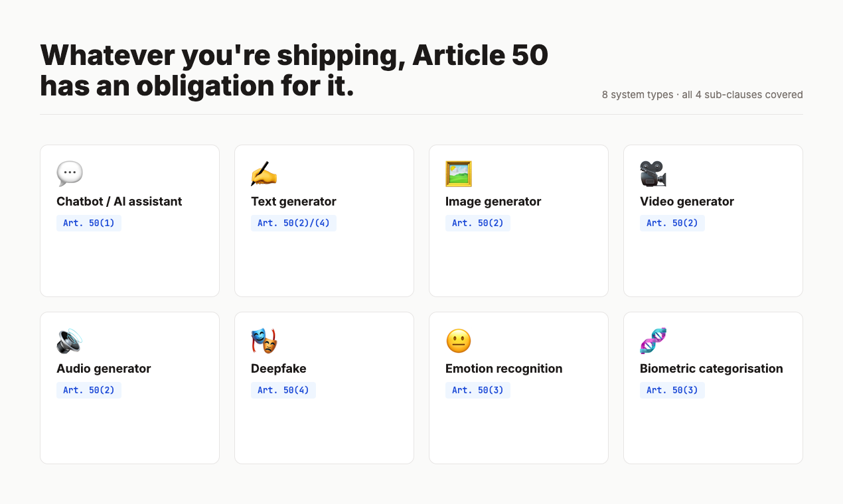
Task: Open the Art. 50(3) badge under Emotion recognition
Action: click(477, 390)
